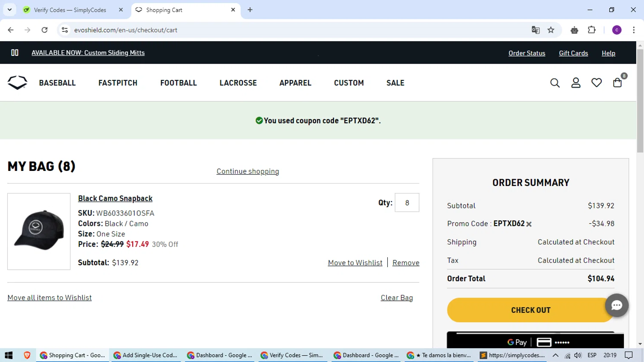
Task: Click the Custom Sliding Mitts announcement link
Action: (88, 53)
